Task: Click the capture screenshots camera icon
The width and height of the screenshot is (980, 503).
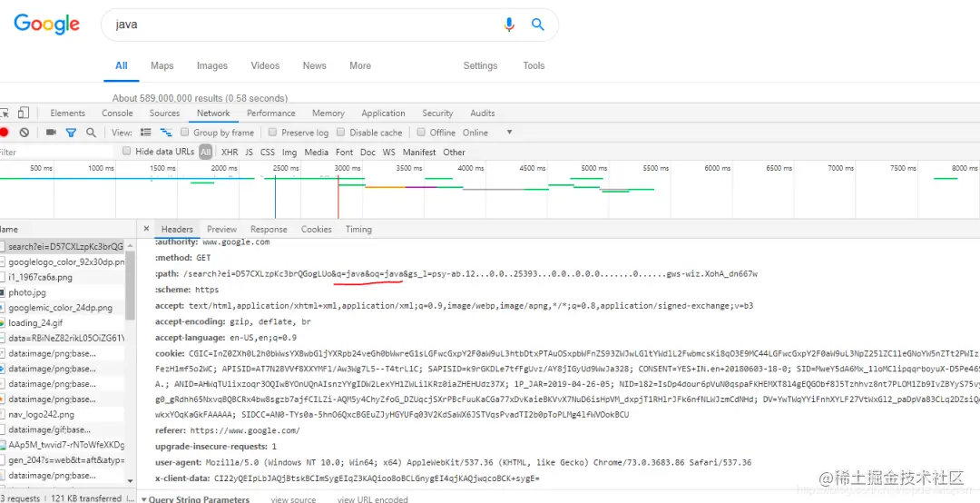Action: coord(51,133)
